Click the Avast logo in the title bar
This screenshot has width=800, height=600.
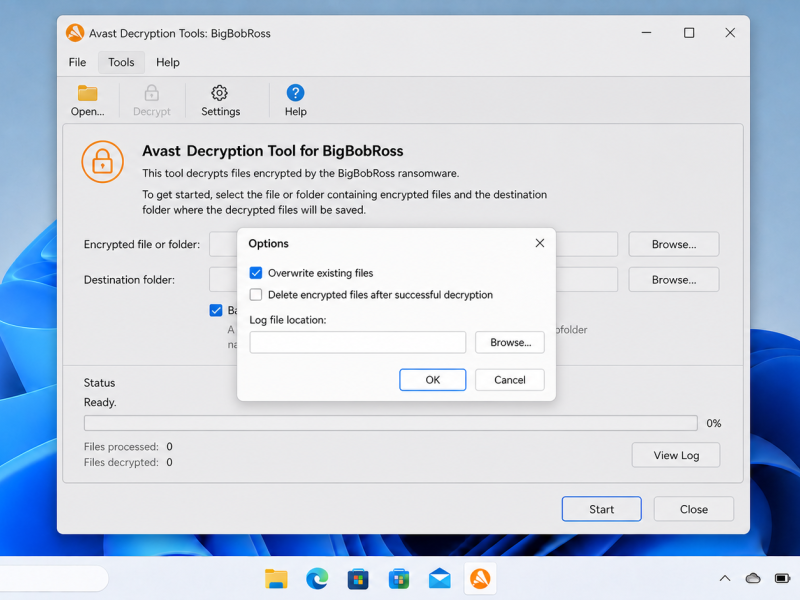tap(75, 33)
